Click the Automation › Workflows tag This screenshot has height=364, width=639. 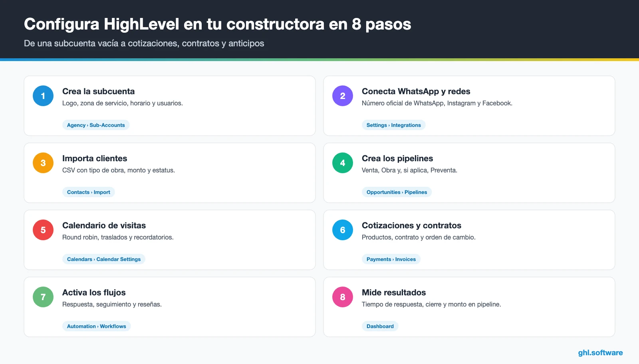[97, 326]
